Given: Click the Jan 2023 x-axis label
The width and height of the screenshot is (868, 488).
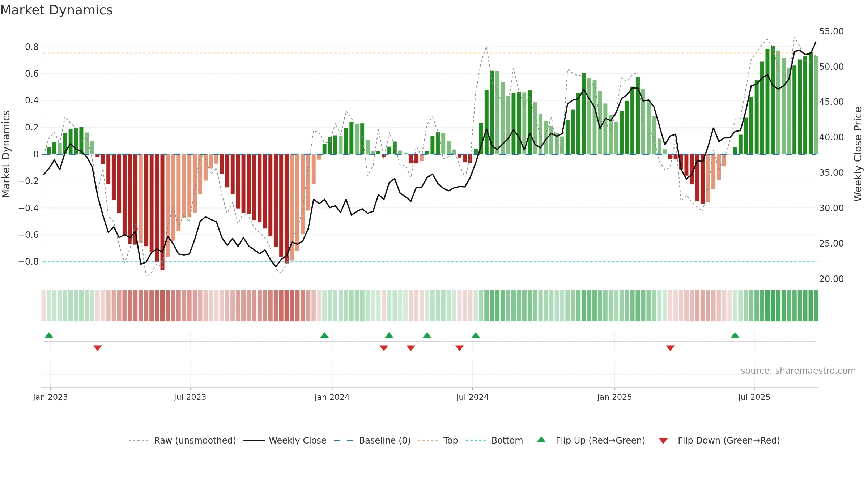Looking at the screenshot, I should pos(50,397).
